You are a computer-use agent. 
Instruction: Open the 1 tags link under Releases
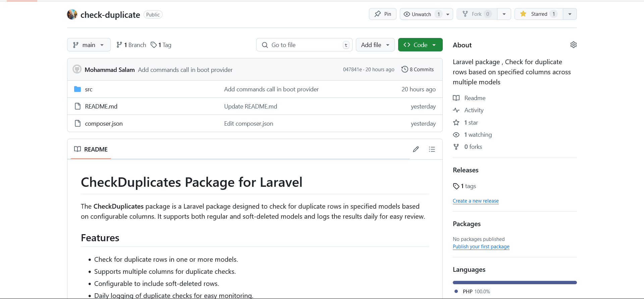[x=465, y=186]
